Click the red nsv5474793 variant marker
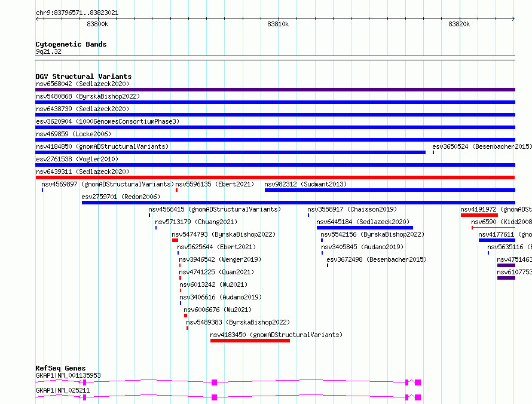This screenshot has height=404, width=532. [x=175, y=240]
